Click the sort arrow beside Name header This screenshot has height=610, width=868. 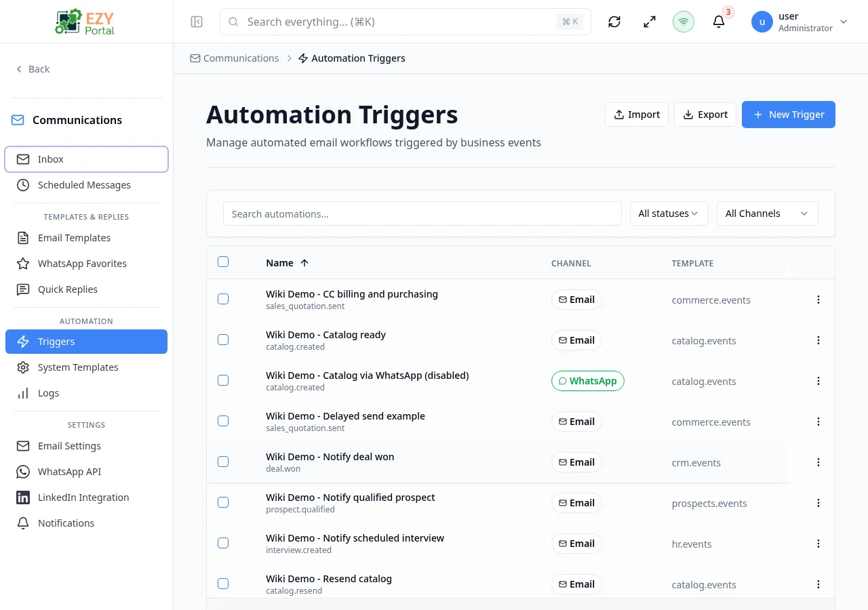pyautogui.click(x=304, y=263)
